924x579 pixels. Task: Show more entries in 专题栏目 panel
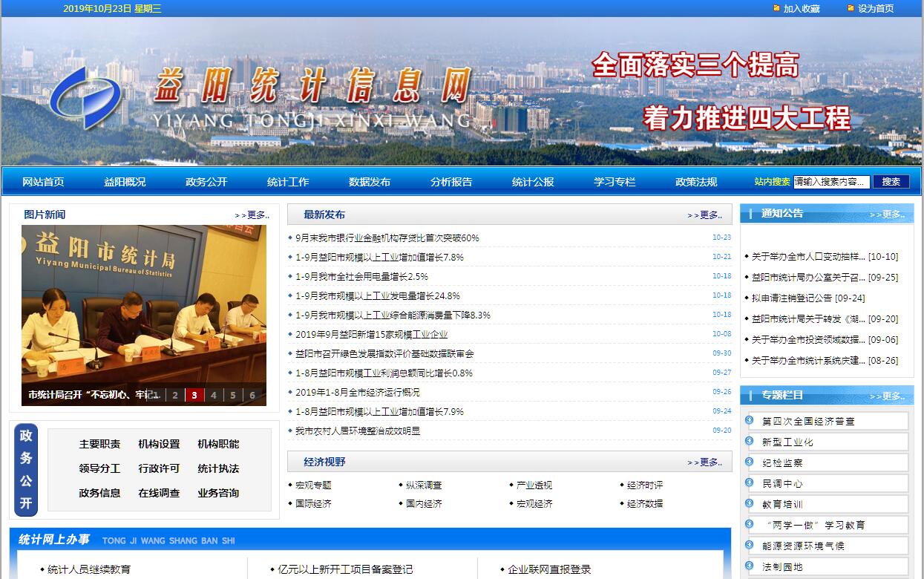(x=887, y=396)
